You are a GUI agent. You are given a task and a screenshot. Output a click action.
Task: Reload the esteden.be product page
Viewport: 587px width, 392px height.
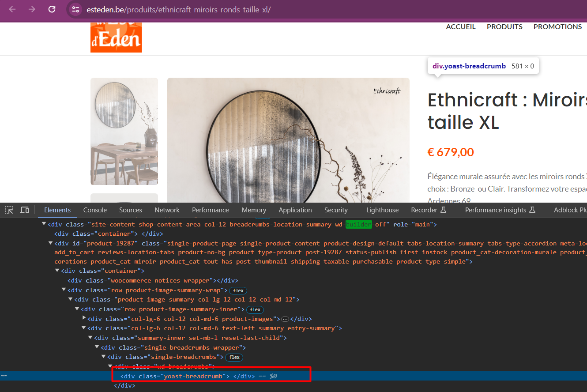(x=52, y=9)
